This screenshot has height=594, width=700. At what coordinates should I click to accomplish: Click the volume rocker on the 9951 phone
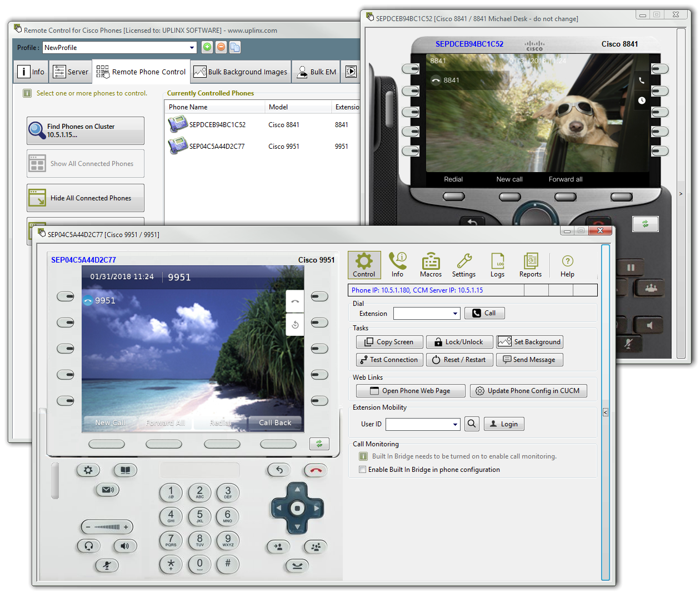[x=107, y=526]
